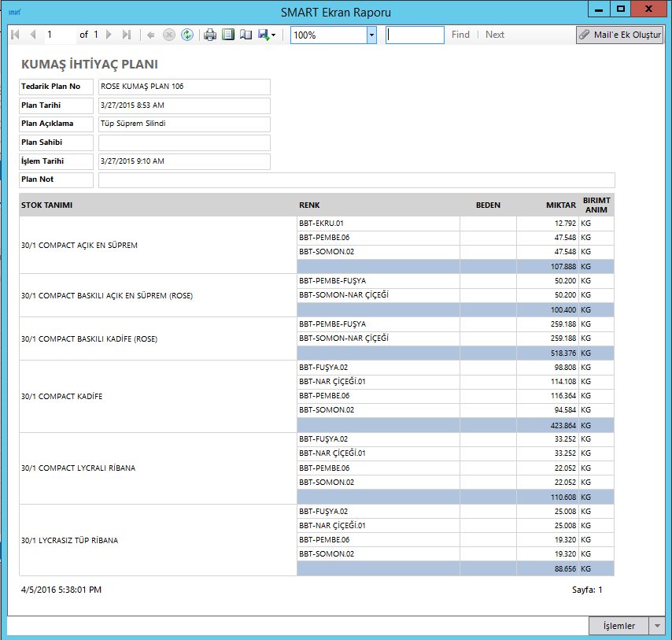Click back to parent report icon
The height and width of the screenshot is (640, 672).
tap(151, 35)
